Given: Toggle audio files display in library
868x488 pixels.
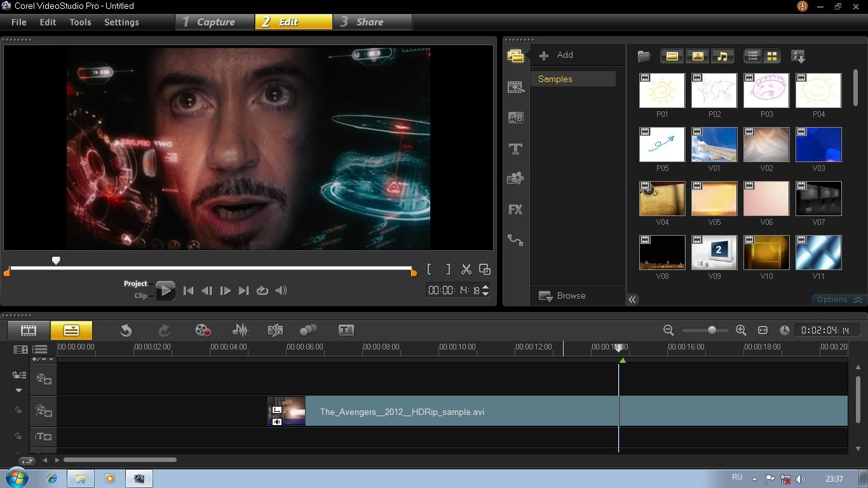Looking at the screenshot, I should point(722,57).
